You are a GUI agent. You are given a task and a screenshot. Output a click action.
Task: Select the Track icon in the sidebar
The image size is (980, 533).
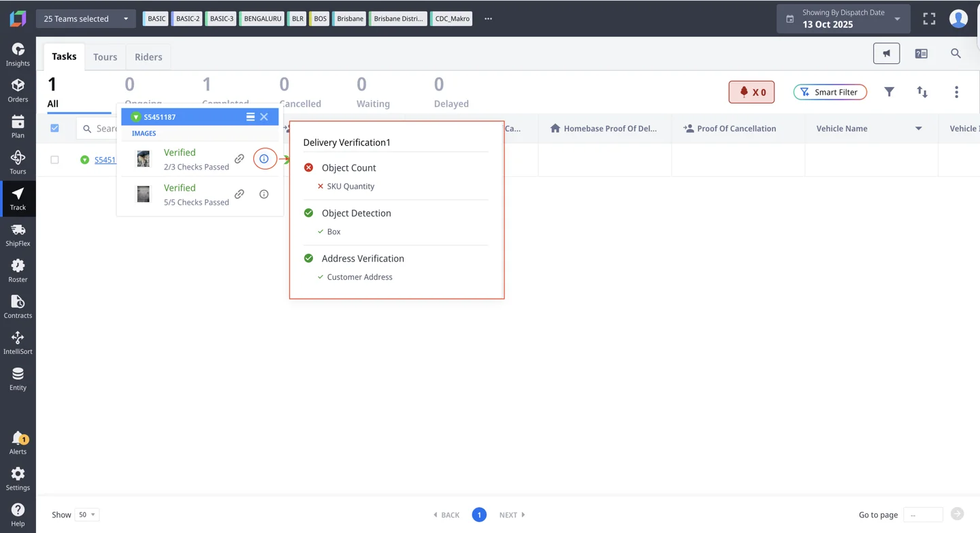tap(18, 199)
